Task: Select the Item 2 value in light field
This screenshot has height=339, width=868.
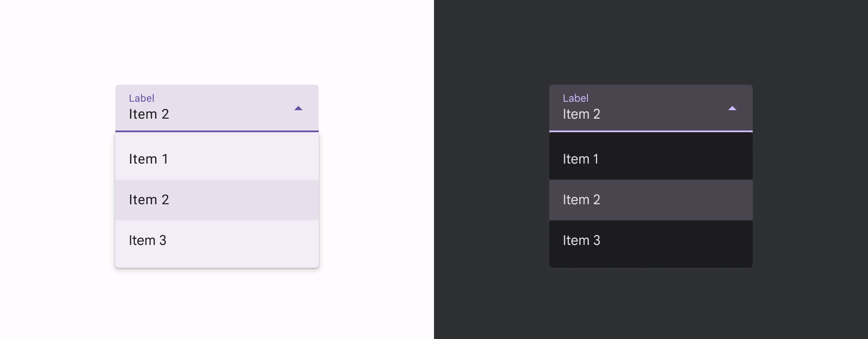Action: pos(149,114)
